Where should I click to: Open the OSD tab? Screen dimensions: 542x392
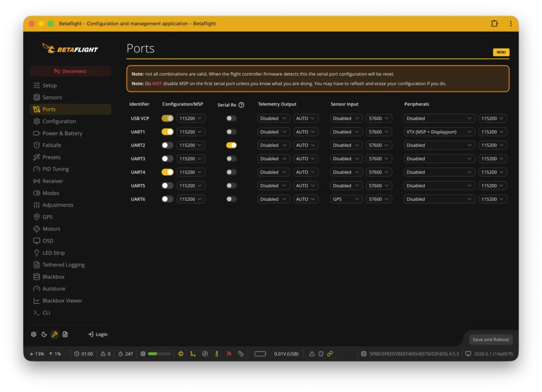pyautogui.click(x=70, y=241)
